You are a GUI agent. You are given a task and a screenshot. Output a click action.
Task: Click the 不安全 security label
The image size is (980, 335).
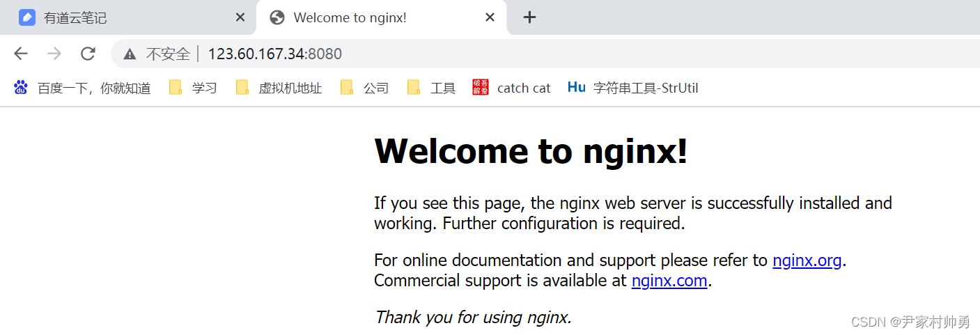(168, 54)
